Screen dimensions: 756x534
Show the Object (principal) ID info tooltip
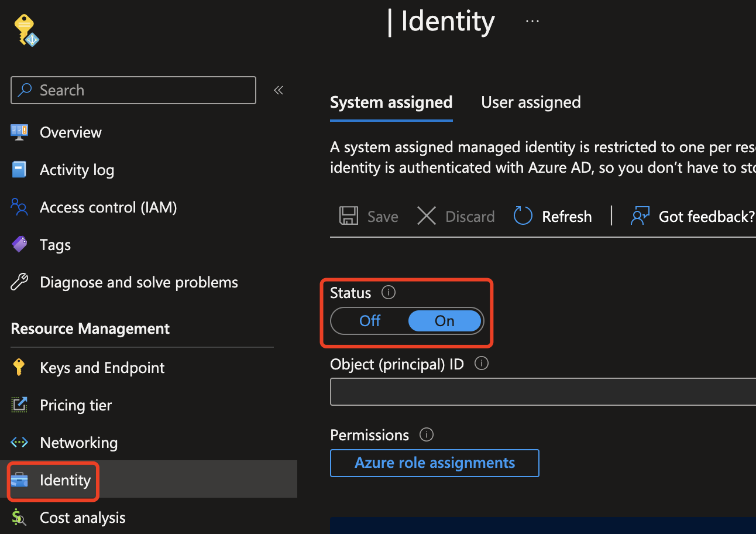481,363
